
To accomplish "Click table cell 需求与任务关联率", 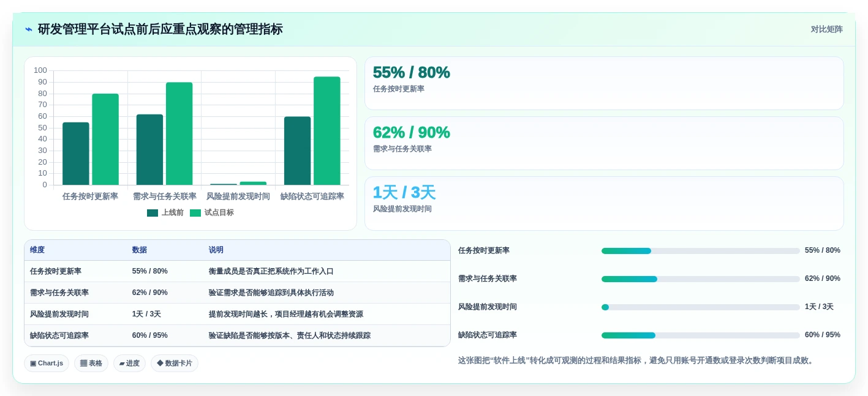I will click(59, 293).
